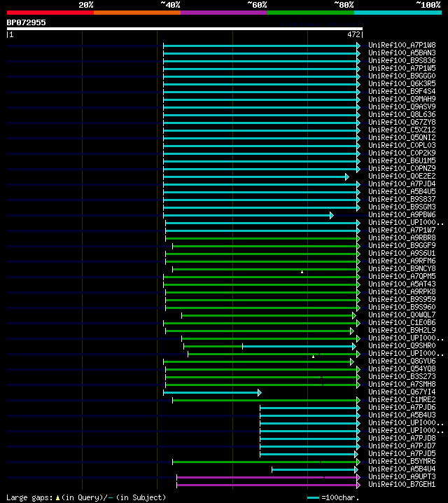
Task: Select hit label UniRef100_B9S959
Action: pyautogui.click(x=402, y=299)
